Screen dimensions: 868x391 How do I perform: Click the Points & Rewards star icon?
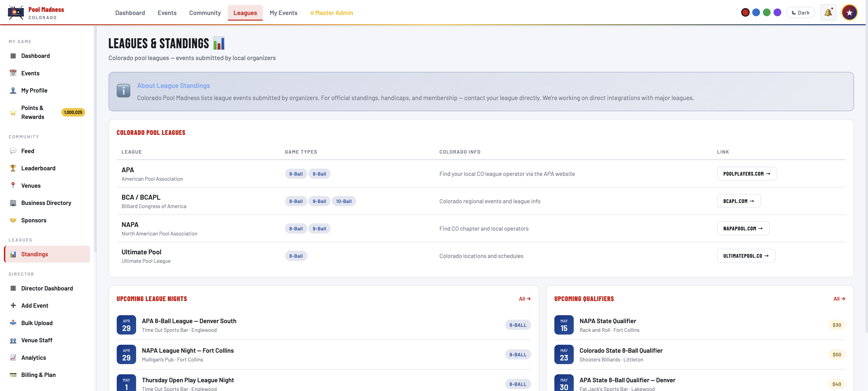[13, 112]
